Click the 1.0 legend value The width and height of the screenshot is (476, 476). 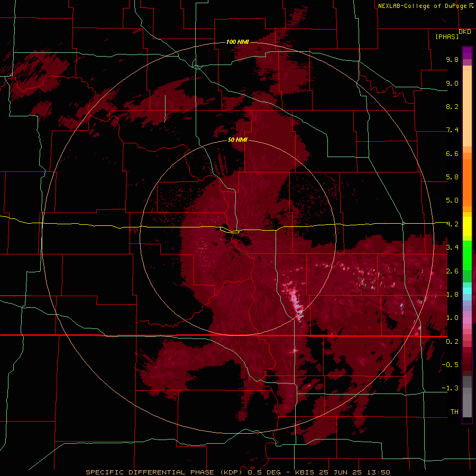452,318
